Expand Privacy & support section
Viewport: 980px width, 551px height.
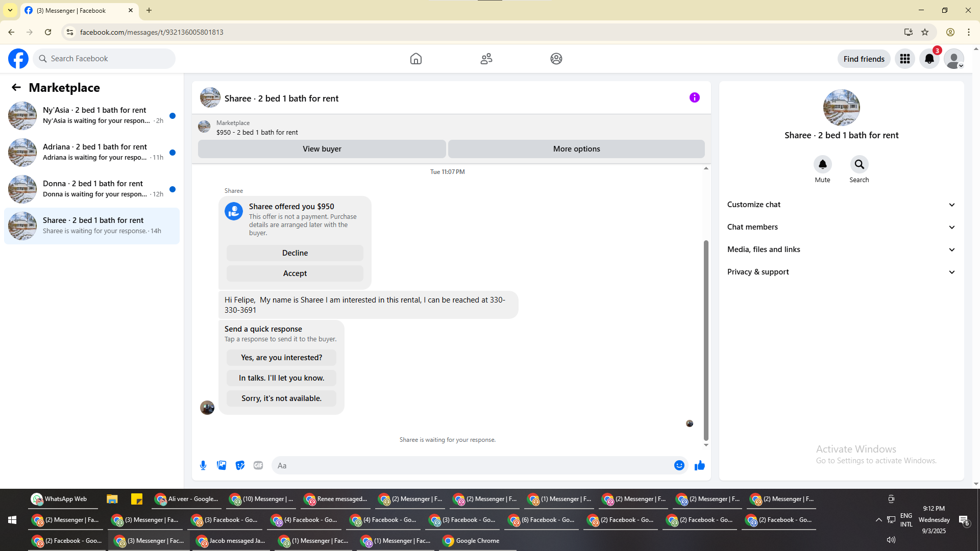pos(842,272)
